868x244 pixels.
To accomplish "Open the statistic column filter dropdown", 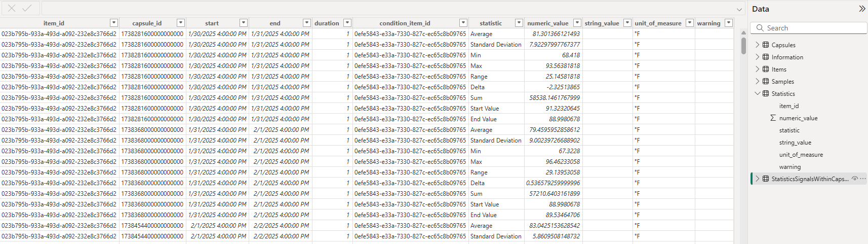I will tap(519, 23).
